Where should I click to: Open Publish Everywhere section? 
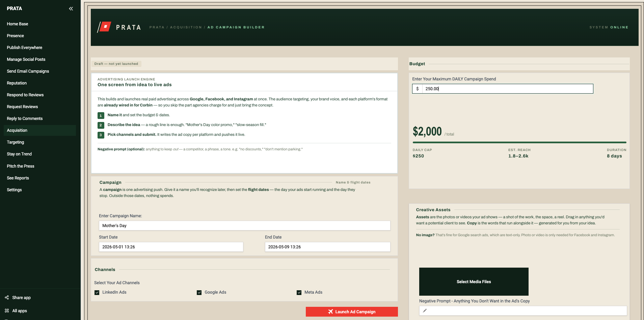(x=40, y=48)
